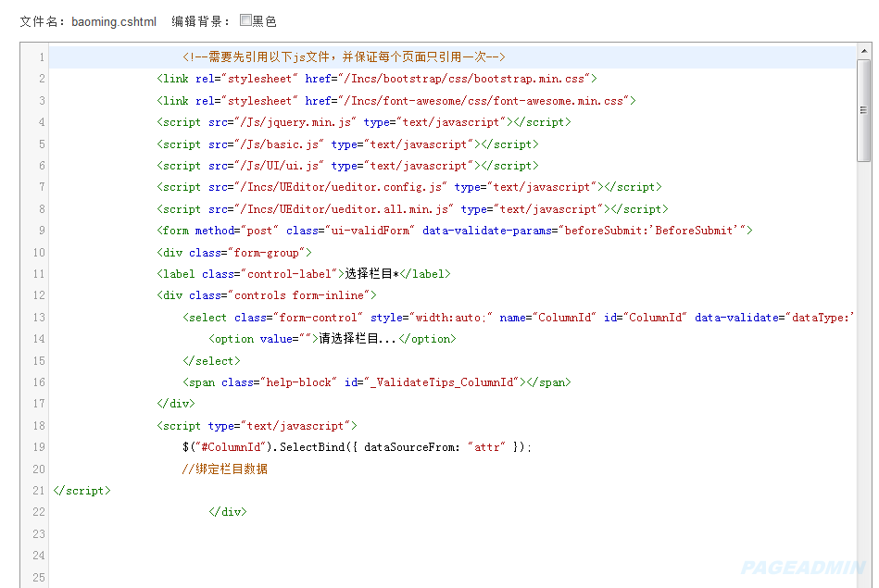This screenshot has height=588, width=879.
Task: Place cursor on font-awesome.min.css link line
Action: 396,101
